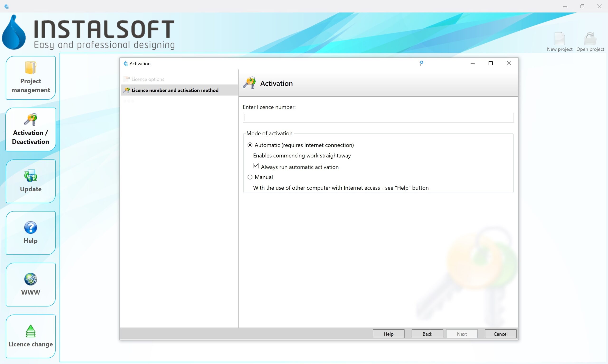The height and width of the screenshot is (364, 608).
Task: Minimize the main Instalsoft window
Action: coord(565,6)
